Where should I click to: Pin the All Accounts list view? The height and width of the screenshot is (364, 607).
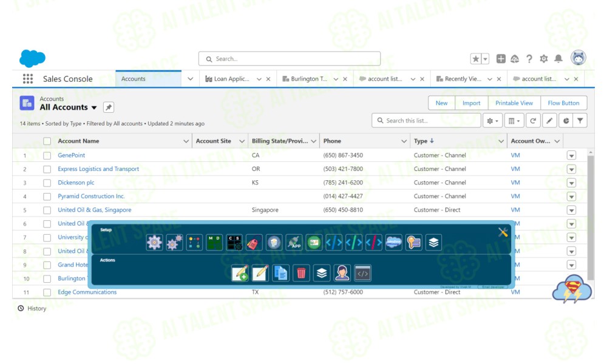[109, 107]
